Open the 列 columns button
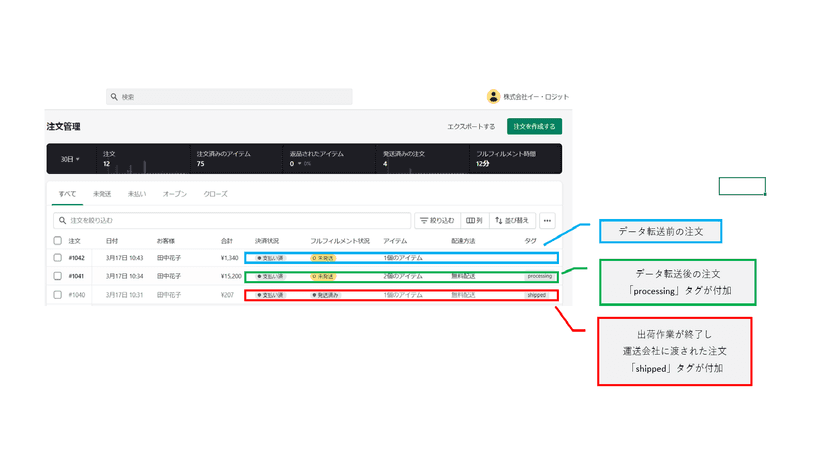This screenshot has height=466, width=828. click(x=474, y=220)
